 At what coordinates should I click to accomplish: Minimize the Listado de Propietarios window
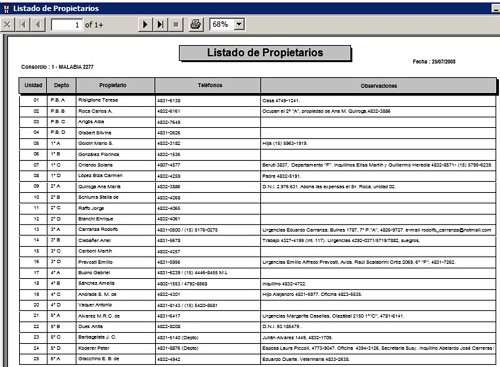(496, 9)
